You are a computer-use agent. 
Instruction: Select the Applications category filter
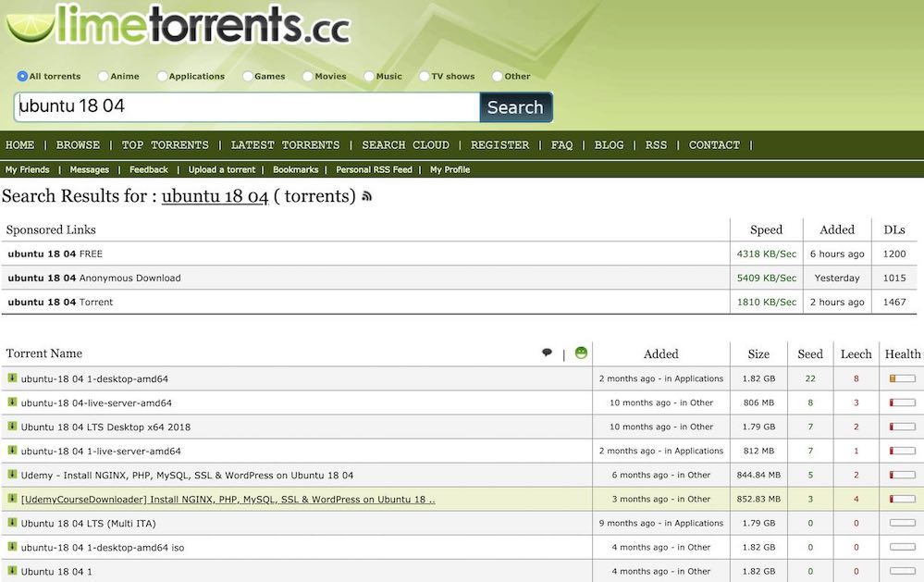click(161, 76)
